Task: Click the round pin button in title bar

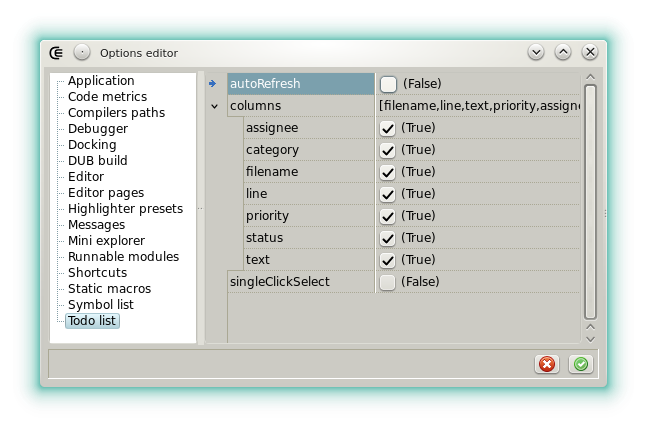Action: pos(82,52)
